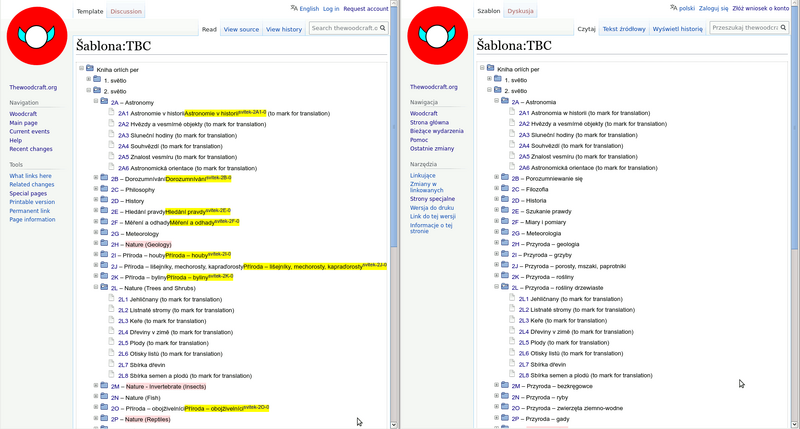The image size is (800, 429).
Task: Switch to the Dyskusja tab
Action: point(520,11)
